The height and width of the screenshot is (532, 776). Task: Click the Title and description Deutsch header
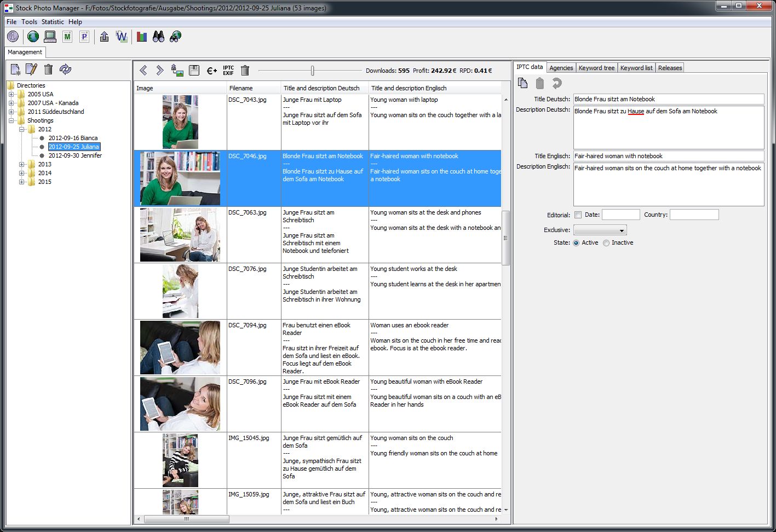[x=325, y=88]
